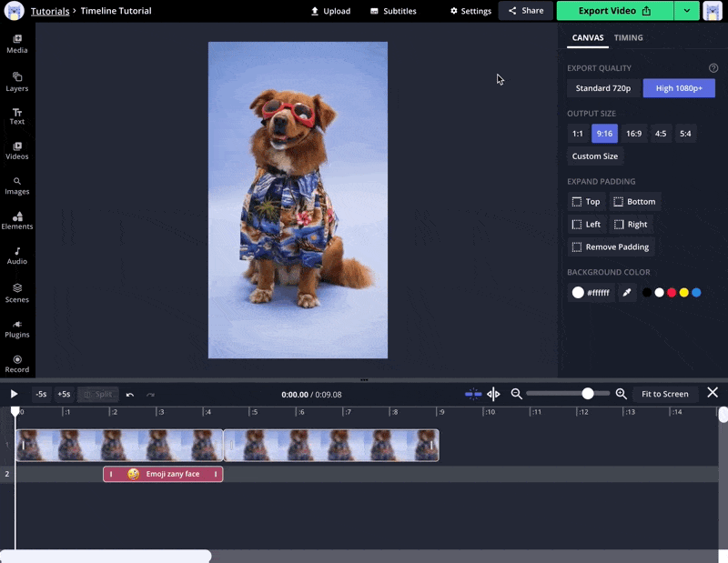Switch to the TIMING tab

628,38
